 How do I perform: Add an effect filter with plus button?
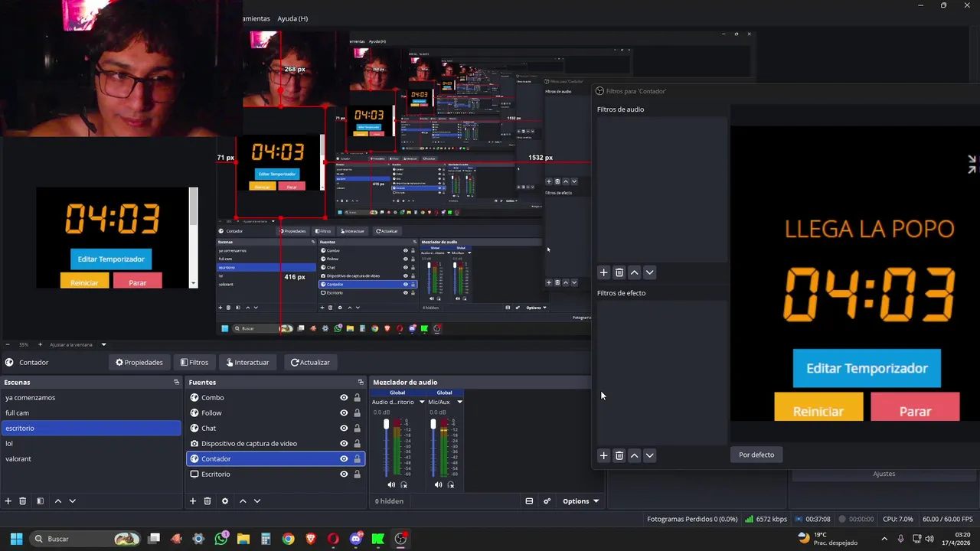click(x=603, y=455)
